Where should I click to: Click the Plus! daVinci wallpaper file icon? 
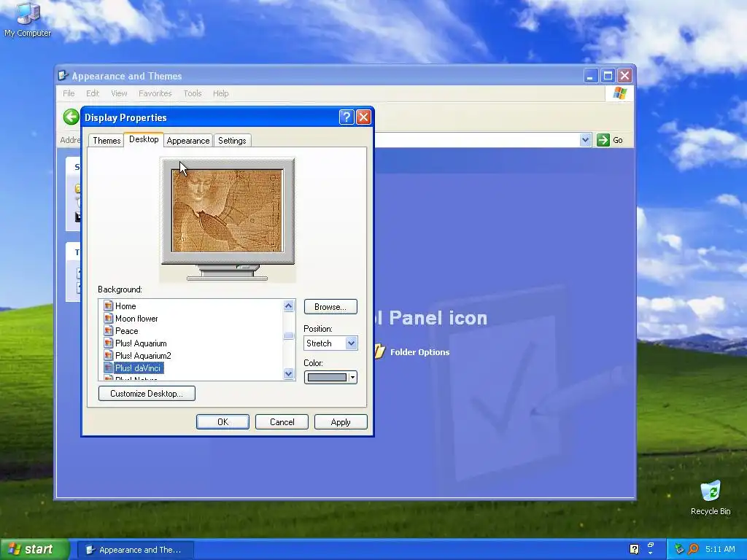point(109,367)
